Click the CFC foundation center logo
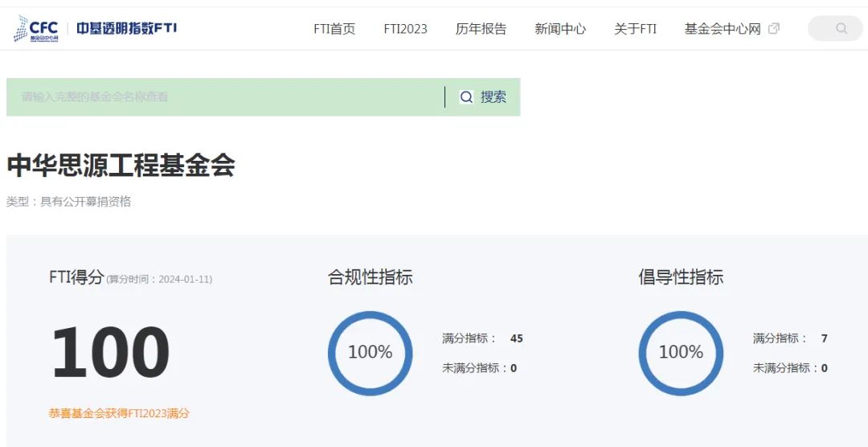868x447 pixels. click(36, 29)
